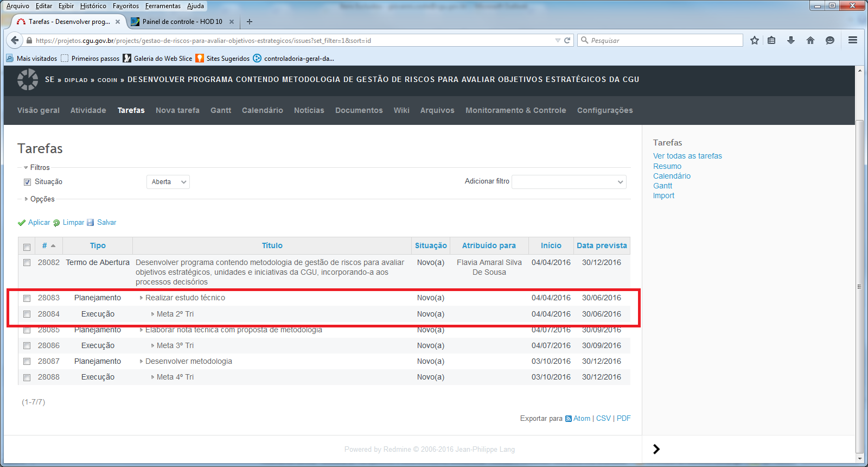The image size is (868, 467).
Task: Open the Aberta status dropdown
Action: tap(168, 182)
